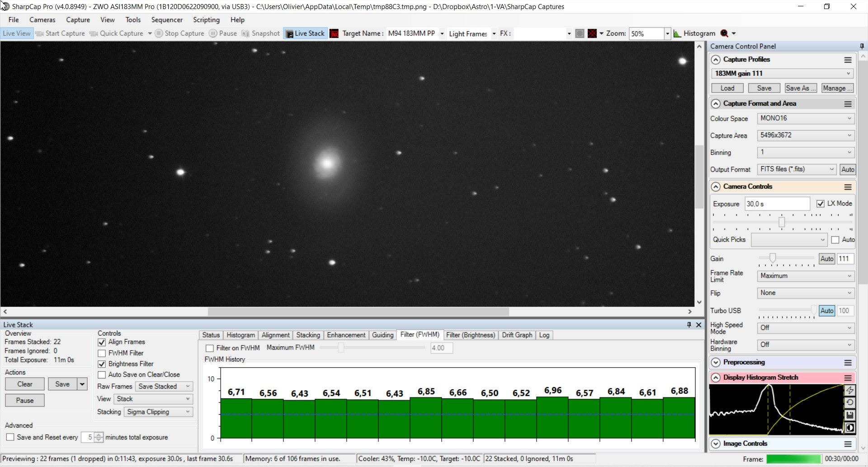The height and width of the screenshot is (467, 868).
Task: Toggle Filter on FWHM checkbox
Action: pos(210,348)
